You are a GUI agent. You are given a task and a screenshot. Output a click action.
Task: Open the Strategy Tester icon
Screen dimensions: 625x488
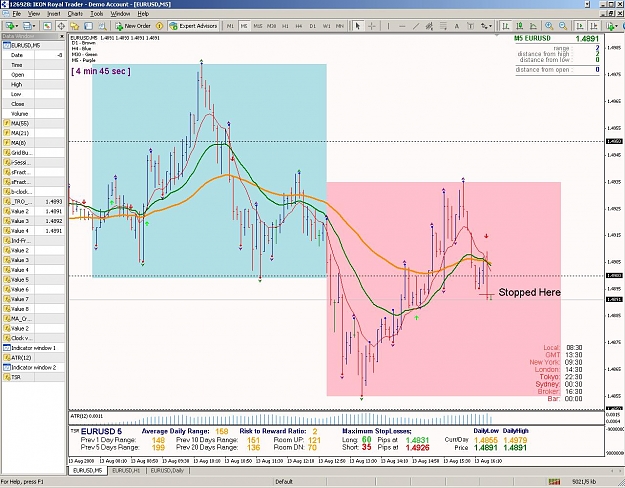click(102, 26)
